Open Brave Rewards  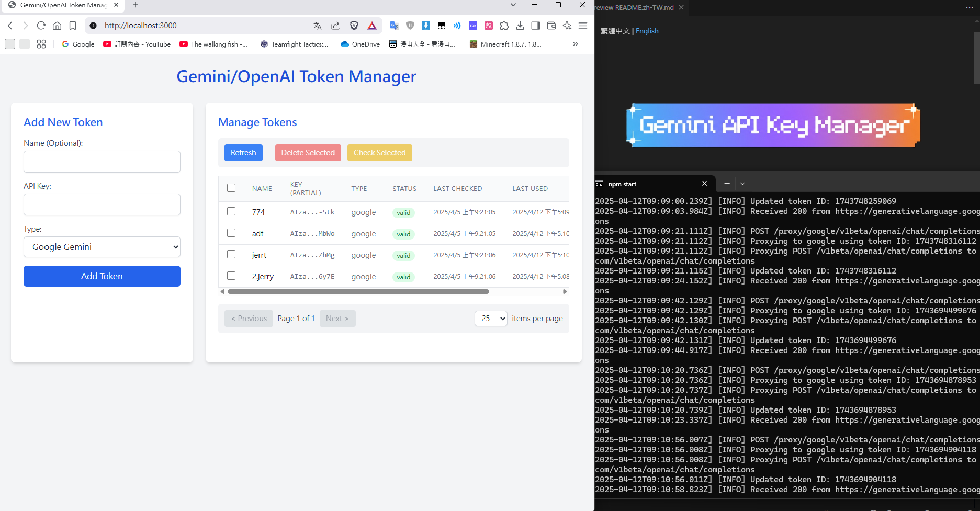tap(371, 25)
